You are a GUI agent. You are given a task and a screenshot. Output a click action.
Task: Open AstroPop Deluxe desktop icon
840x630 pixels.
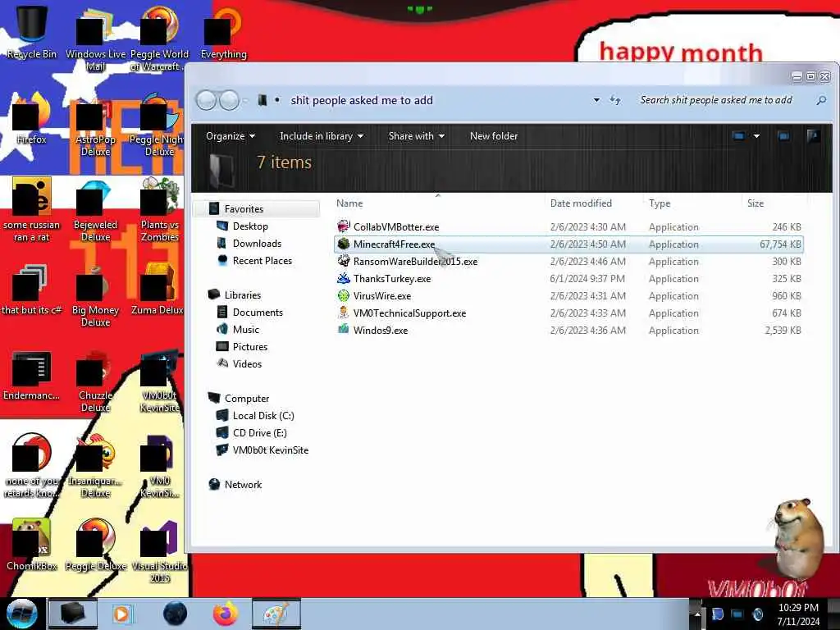coord(95,126)
